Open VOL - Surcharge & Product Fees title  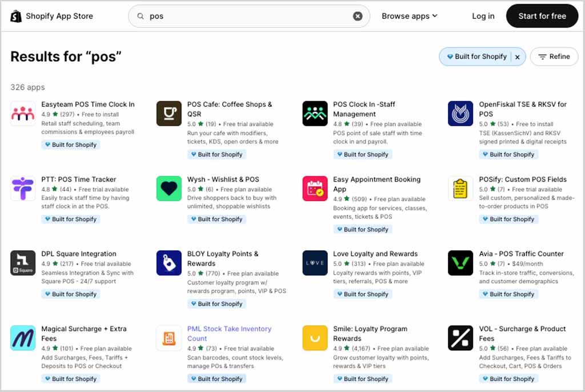522,333
